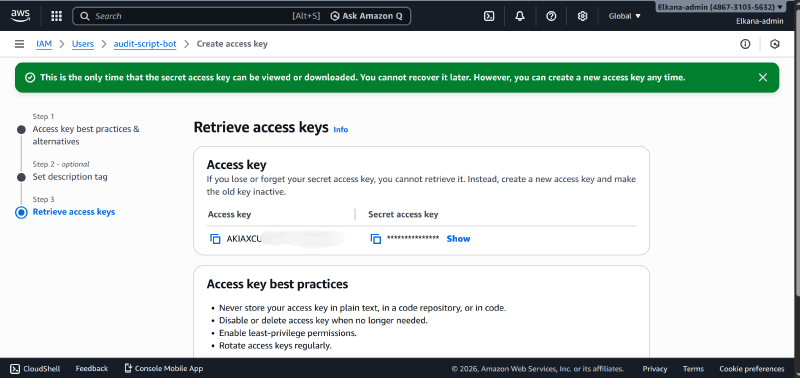Click 'Enable least-privilege permissions' text

click(x=288, y=333)
